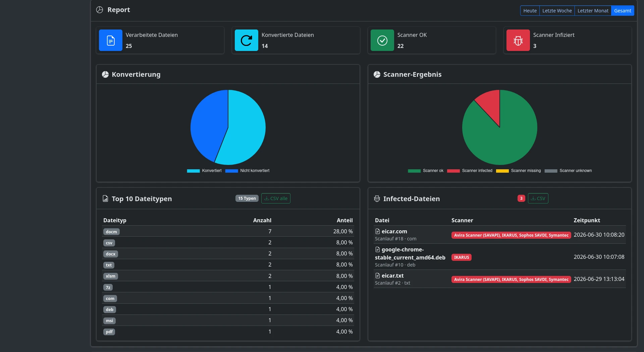This screenshot has width=644, height=352.
Task: Click the pie chart icon beside Konvertierung
Action: click(x=105, y=74)
